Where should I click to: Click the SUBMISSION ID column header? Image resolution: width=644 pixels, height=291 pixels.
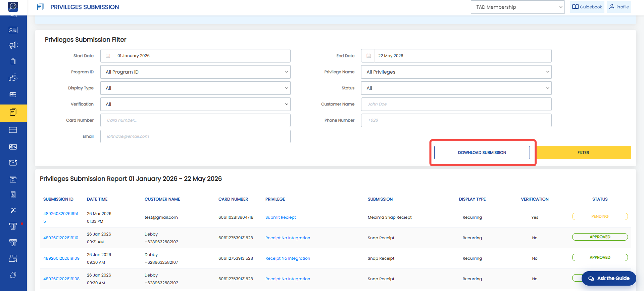coord(58,199)
